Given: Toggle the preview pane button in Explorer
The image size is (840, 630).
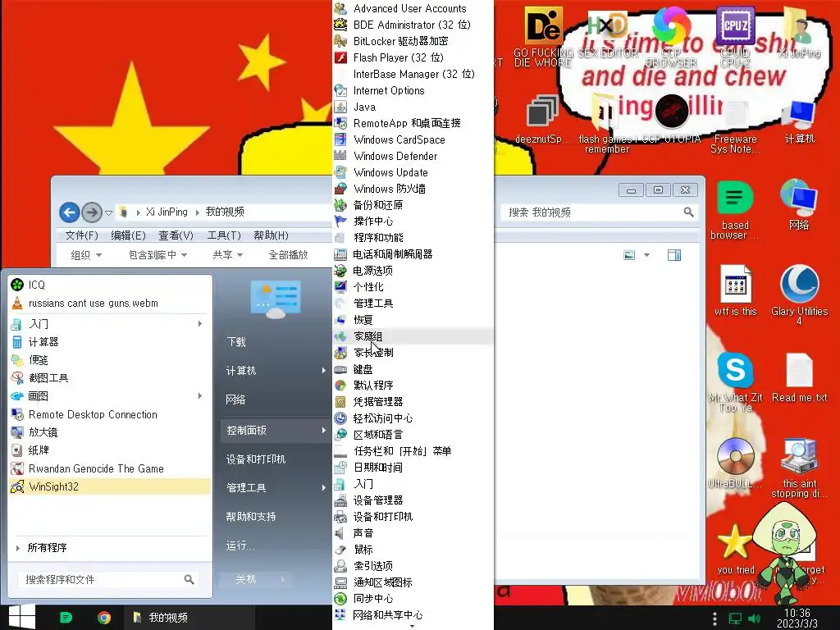Looking at the screenshot, I should (x=674, y=255).
